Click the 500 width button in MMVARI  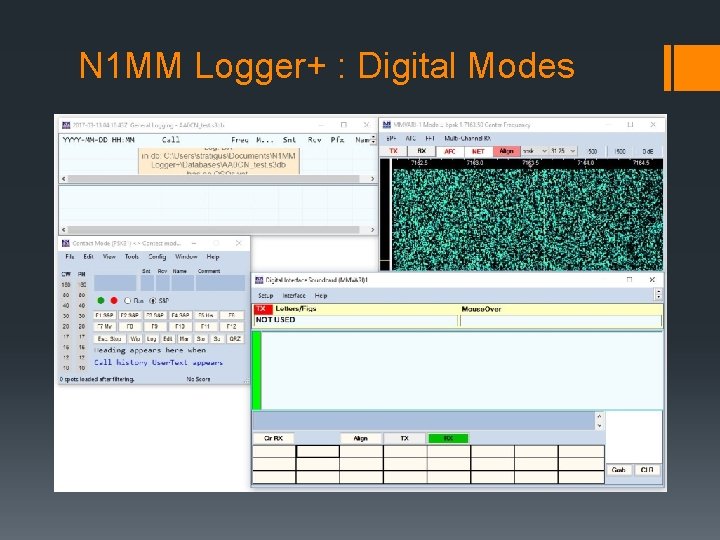(x=592, y=151)
